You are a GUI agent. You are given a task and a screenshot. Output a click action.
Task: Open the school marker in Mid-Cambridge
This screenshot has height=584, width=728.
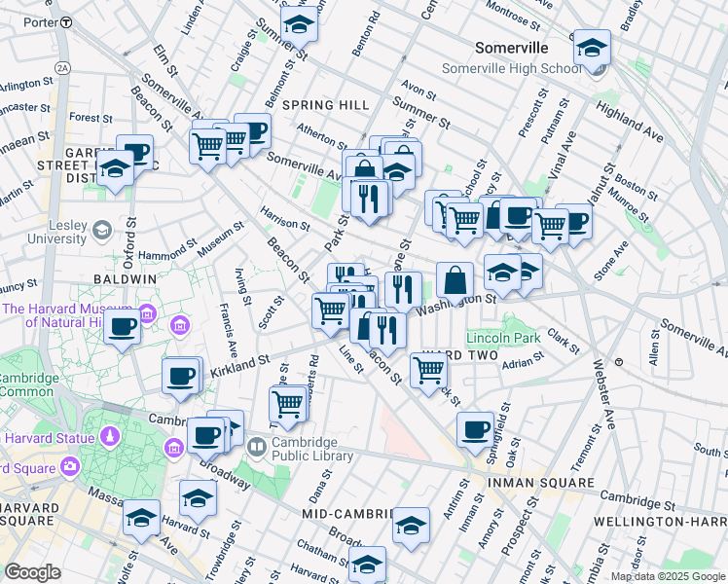click(x=411, y=526)
